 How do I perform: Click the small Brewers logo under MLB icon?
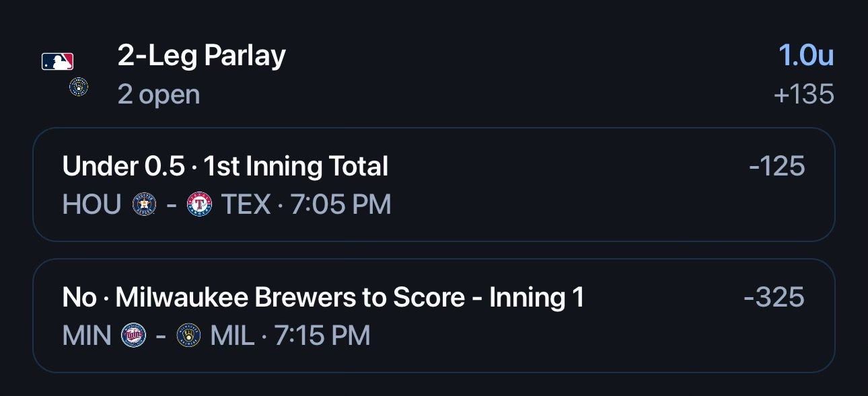coord(79,87)
